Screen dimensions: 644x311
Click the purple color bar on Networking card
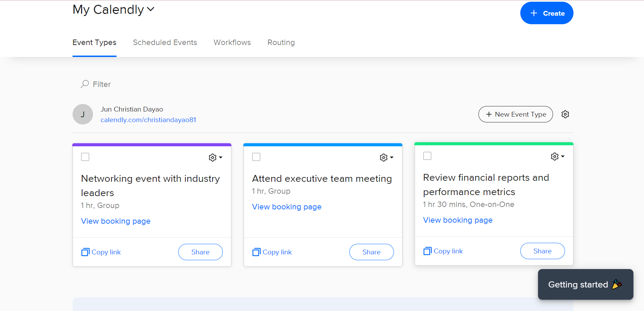tap(152, 145)
